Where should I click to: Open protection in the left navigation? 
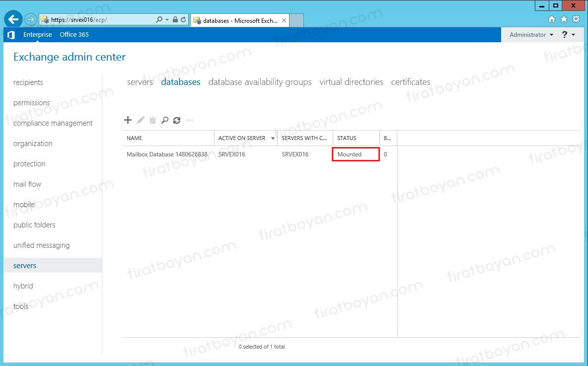[29, 164]
